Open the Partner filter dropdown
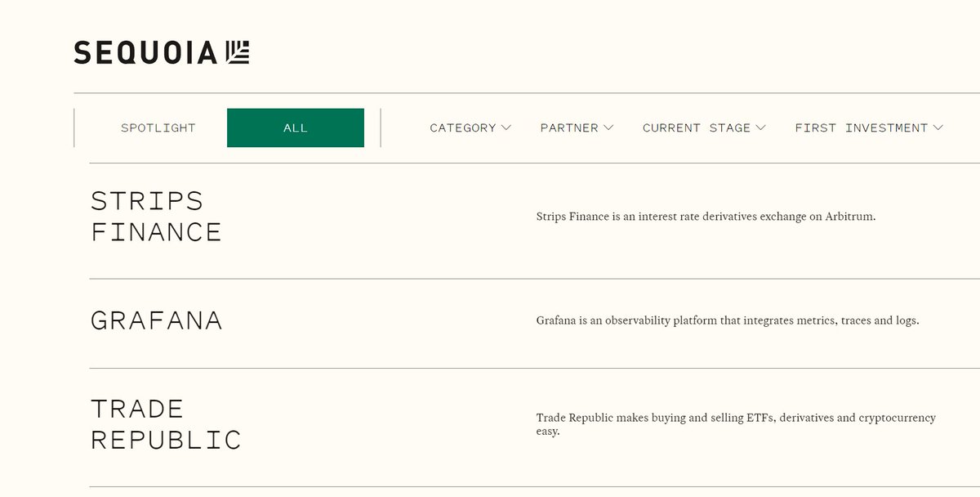This screenshot has height=497, width=980. pos(577,128)
